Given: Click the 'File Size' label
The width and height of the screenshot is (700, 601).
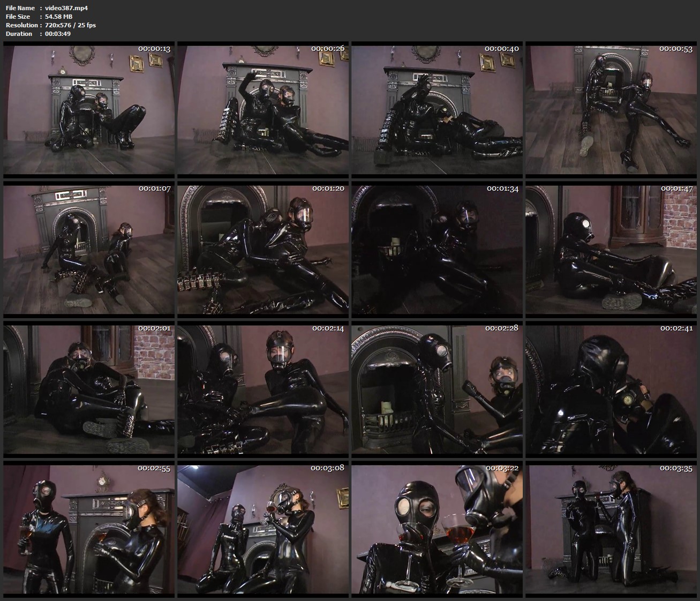Looking at the screenshot, I should click(x=18, y=17).
